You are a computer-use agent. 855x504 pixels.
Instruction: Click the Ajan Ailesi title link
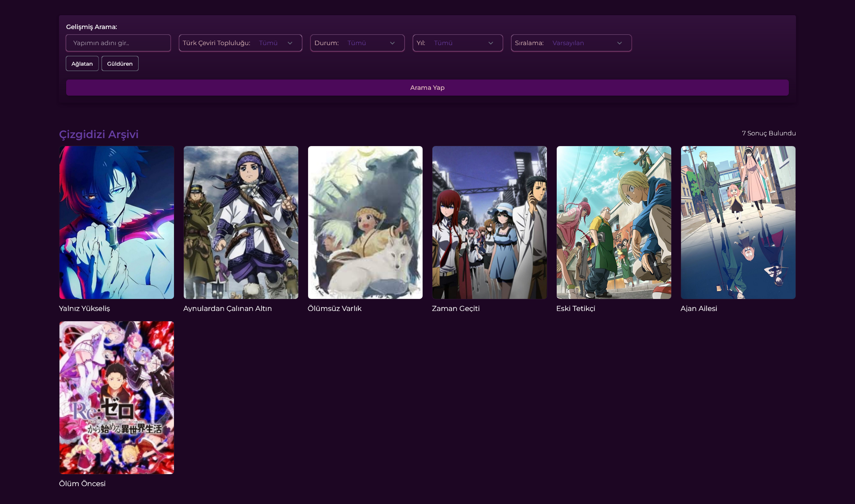(699, 308)
